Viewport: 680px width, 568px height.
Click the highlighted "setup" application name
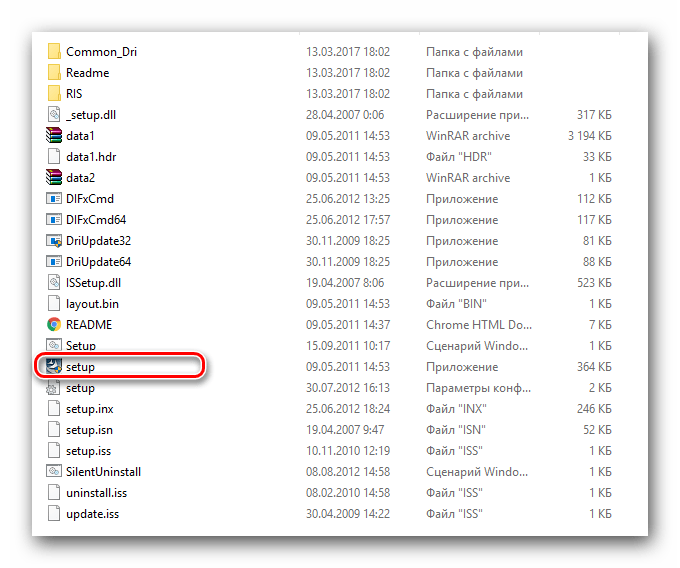coord(80,367)
